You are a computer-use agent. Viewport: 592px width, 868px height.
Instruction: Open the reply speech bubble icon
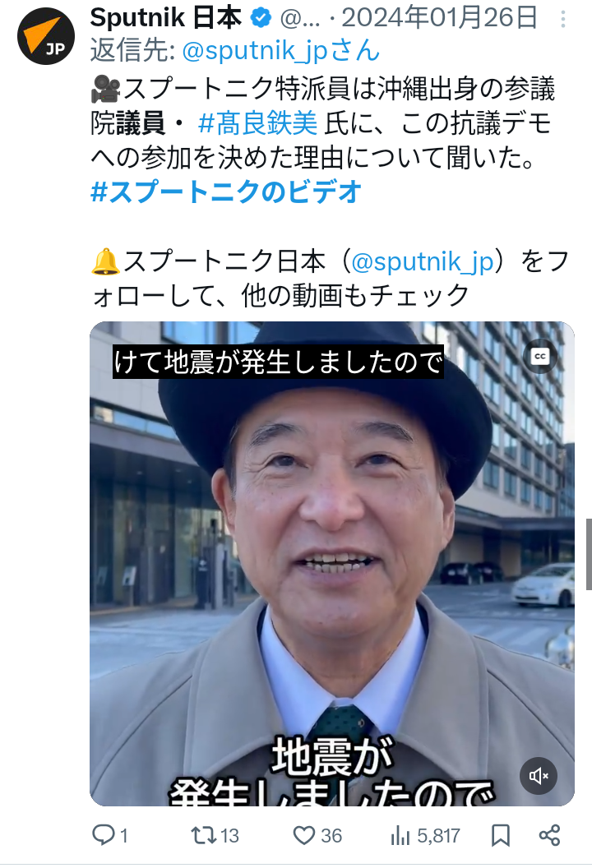103,835
